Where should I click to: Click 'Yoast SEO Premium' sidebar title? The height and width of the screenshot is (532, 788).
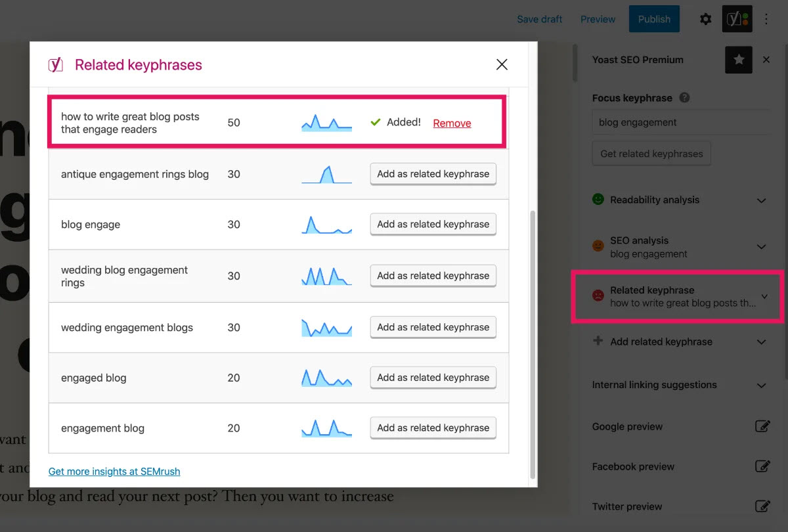pos(638,60)
